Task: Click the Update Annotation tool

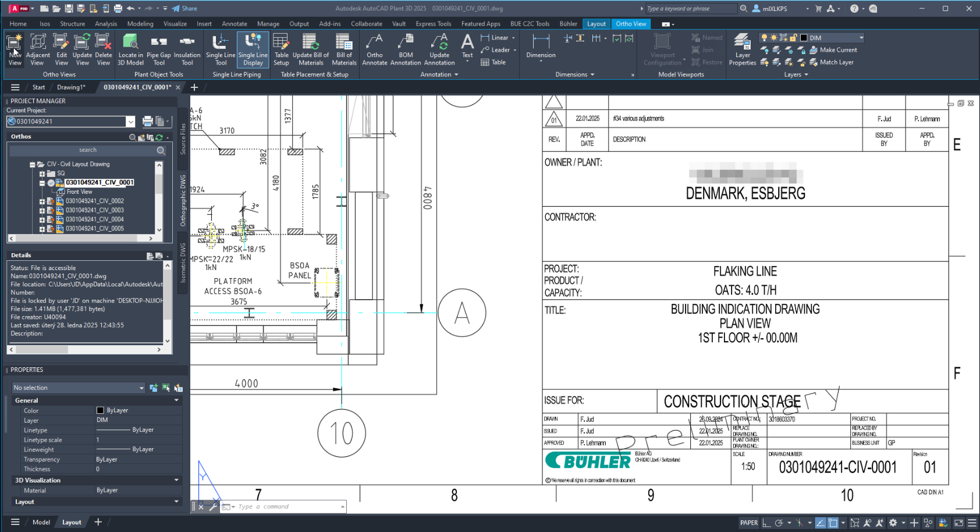Action: point(439,49)
